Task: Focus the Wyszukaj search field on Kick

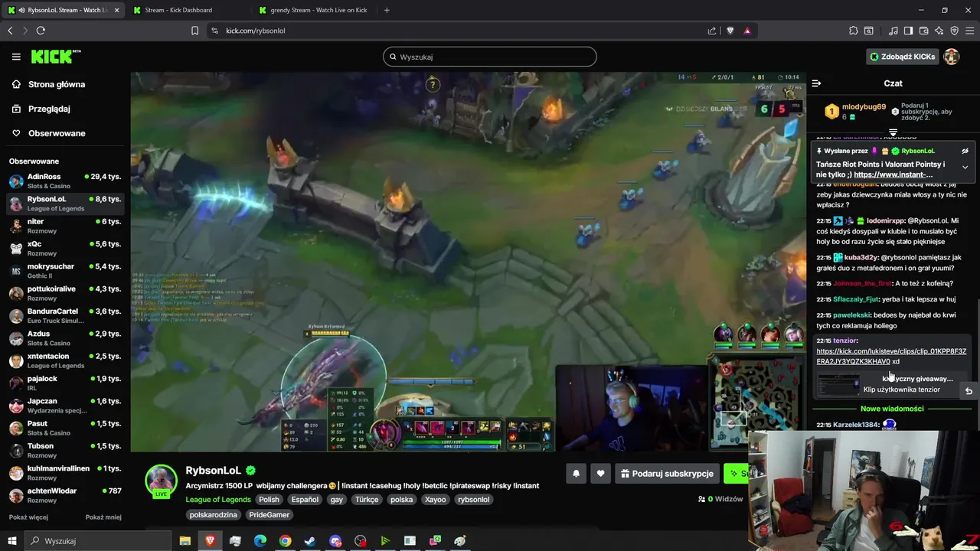Action: (490, 57)
